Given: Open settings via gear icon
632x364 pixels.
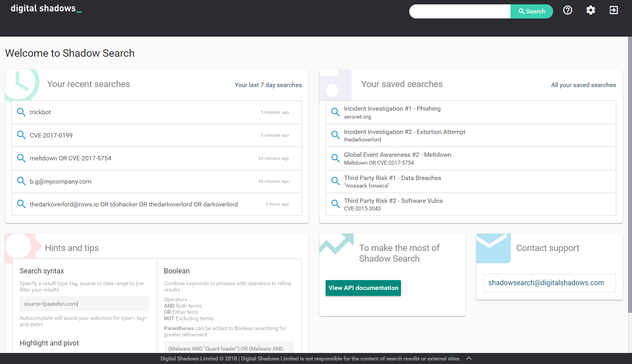Looking at the screenshot, I should pyautogui.click(x=591, y=10).
